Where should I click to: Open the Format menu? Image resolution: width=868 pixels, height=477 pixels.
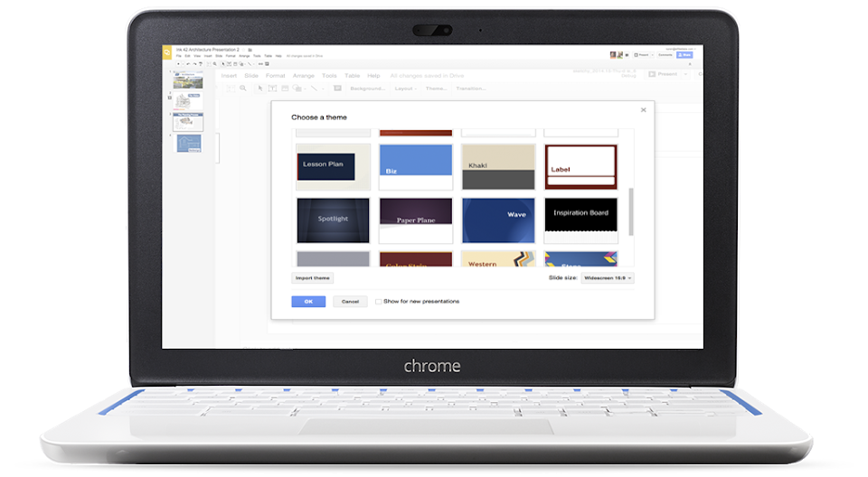(275, 76)
